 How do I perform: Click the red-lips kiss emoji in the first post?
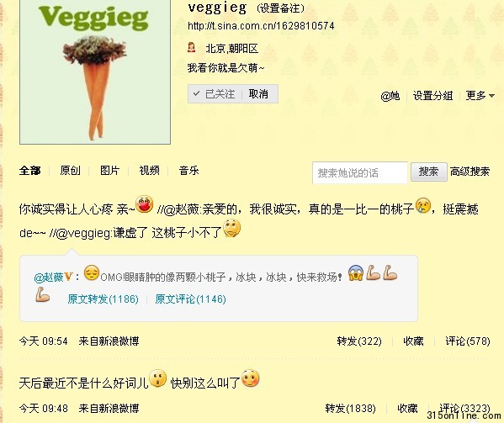(145, 204)
